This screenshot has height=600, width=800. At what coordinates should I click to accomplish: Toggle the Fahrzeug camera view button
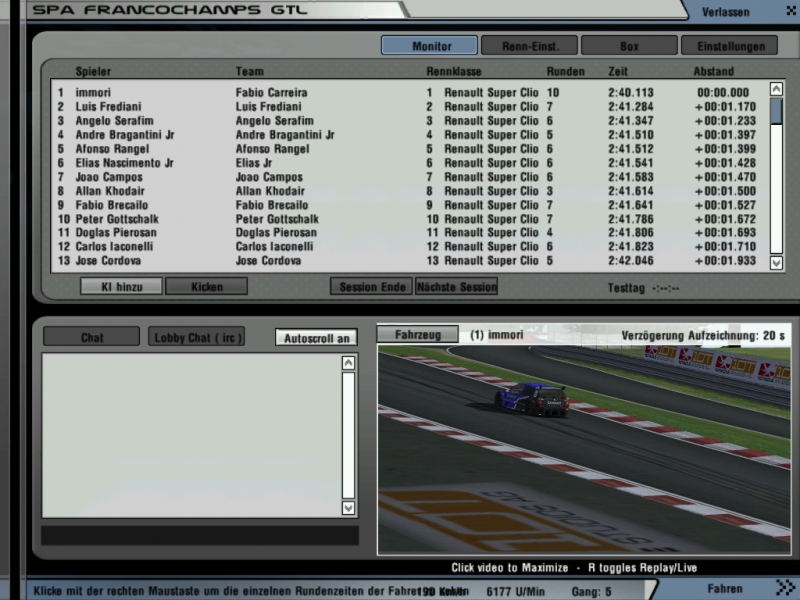pyautogui.click(x=417, y=335)
